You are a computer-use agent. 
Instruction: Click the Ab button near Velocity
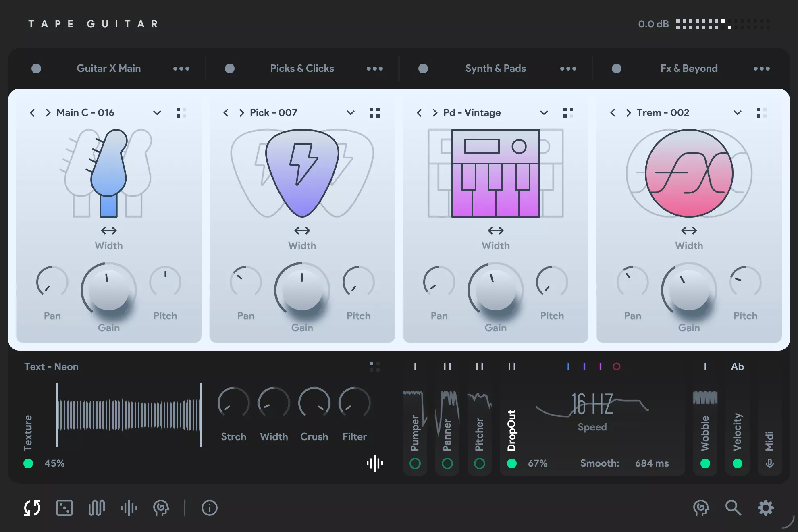click(738, 366)
